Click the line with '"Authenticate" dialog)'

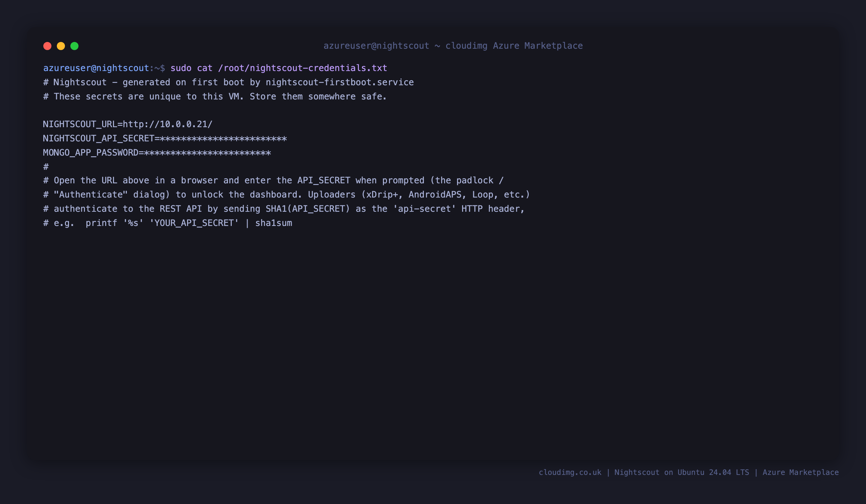point(287,195)
